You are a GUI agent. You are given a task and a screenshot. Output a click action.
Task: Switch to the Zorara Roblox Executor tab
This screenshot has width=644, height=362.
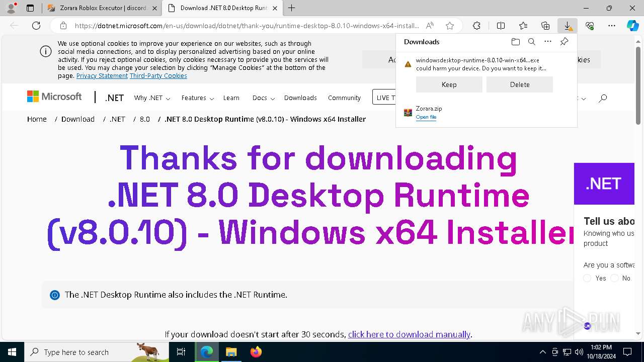pyautogui.click(x=103, y=8)
